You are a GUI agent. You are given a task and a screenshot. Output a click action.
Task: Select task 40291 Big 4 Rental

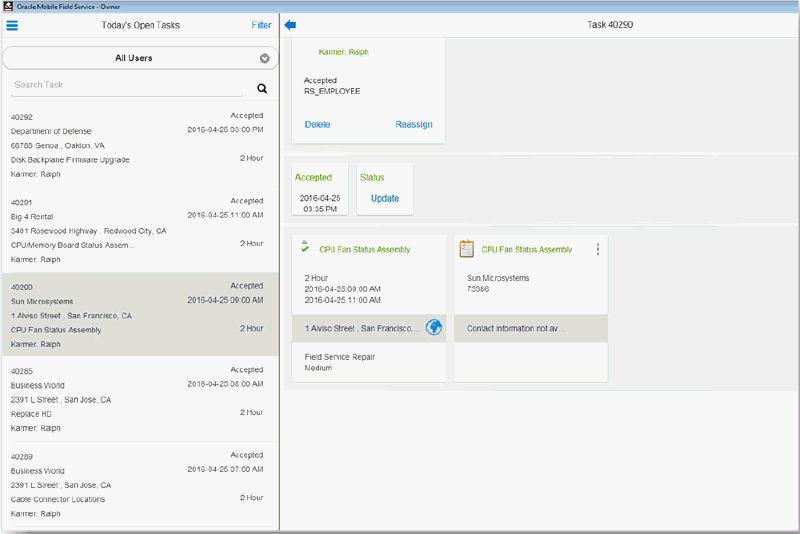pyautogui.click(x=140, y=230)
